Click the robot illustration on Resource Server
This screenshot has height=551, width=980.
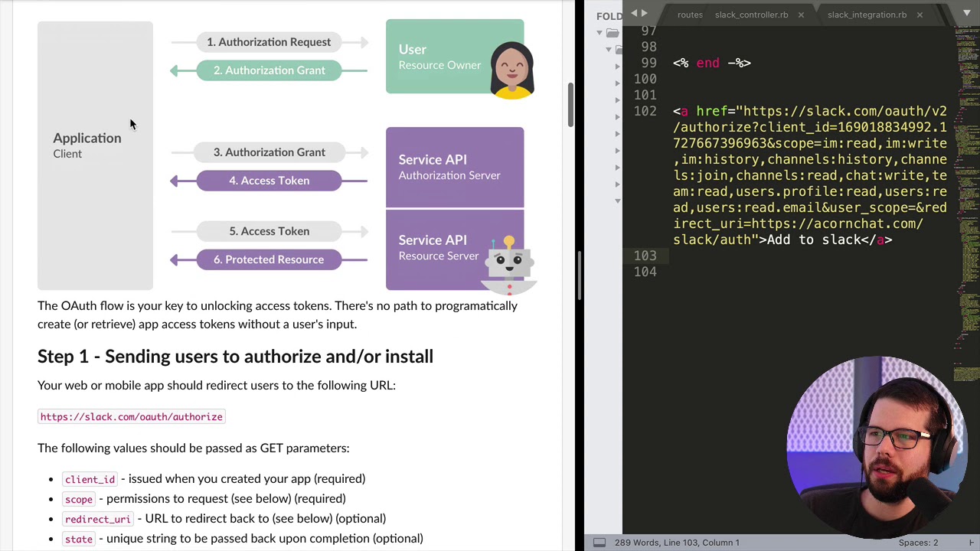coord(508,263)
